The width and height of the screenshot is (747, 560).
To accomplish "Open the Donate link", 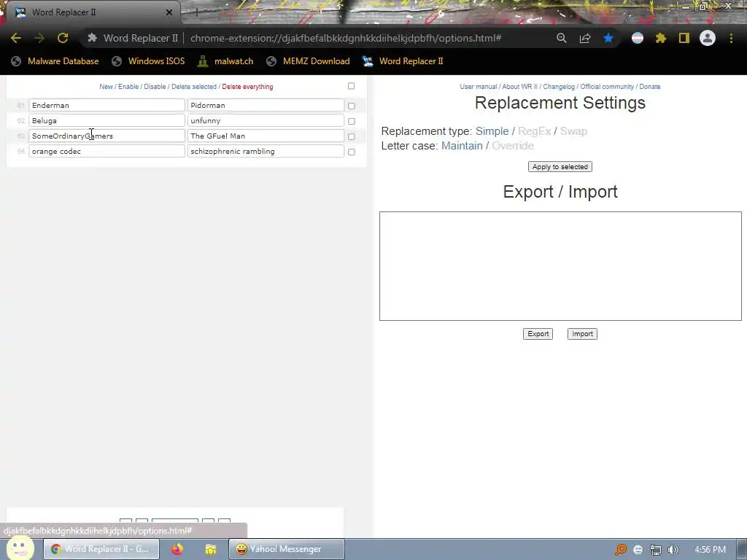I will click(x=650, y=87).
